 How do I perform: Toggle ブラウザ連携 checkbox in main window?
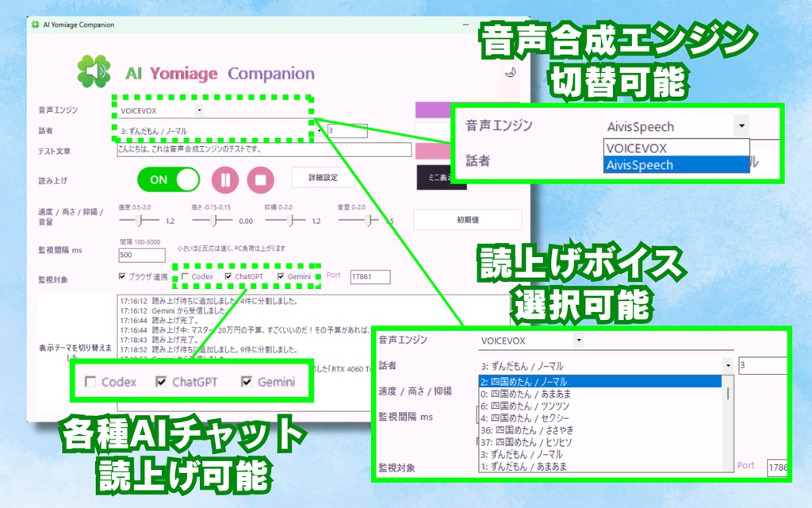tap(122, 276)
